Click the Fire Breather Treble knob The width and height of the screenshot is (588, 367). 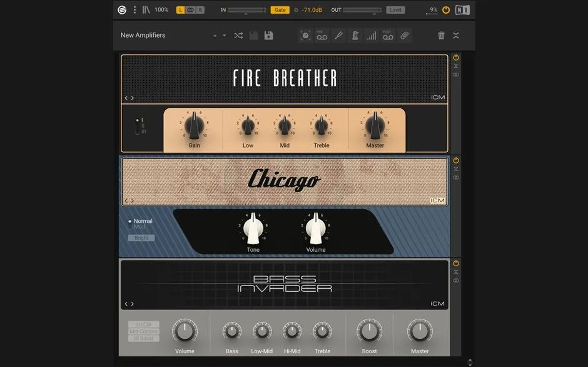tap(322, 125)
